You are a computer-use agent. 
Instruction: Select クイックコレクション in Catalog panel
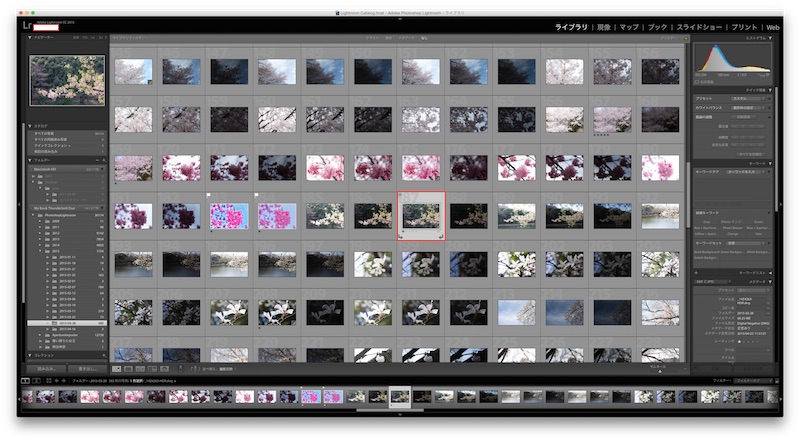point(66,145)
